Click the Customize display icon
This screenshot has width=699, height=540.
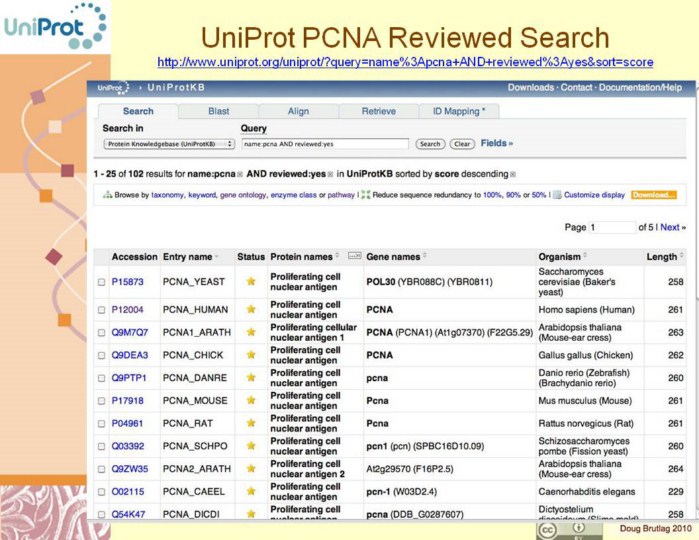[557, 195]
